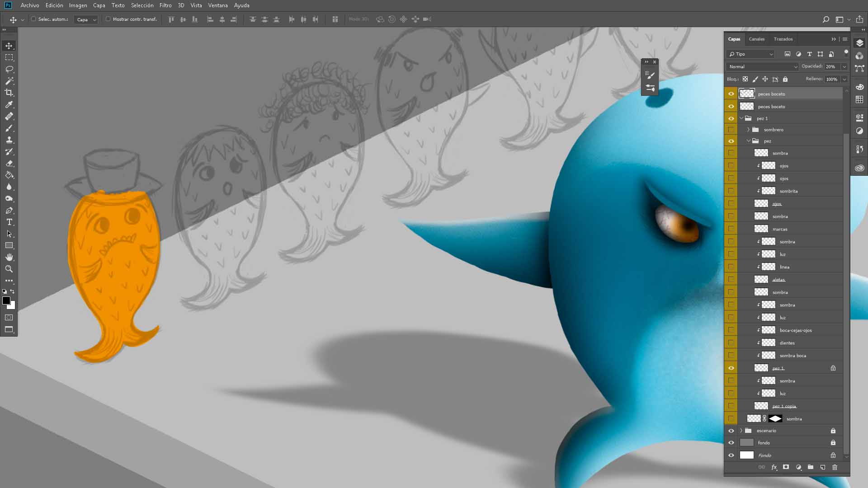Choose the Horizontal Type tool

click(9, 222)
